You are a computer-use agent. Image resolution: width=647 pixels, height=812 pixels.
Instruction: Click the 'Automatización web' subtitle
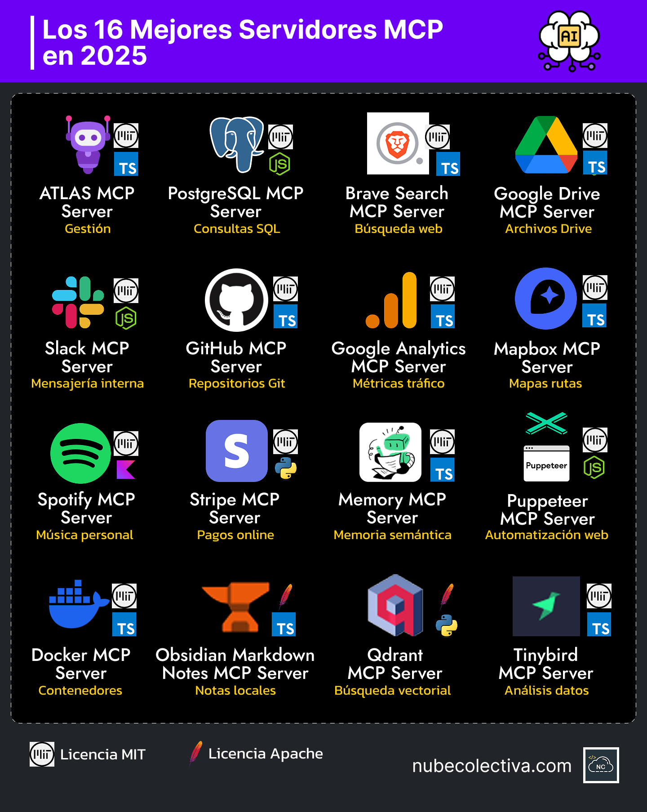pos(546,535)
